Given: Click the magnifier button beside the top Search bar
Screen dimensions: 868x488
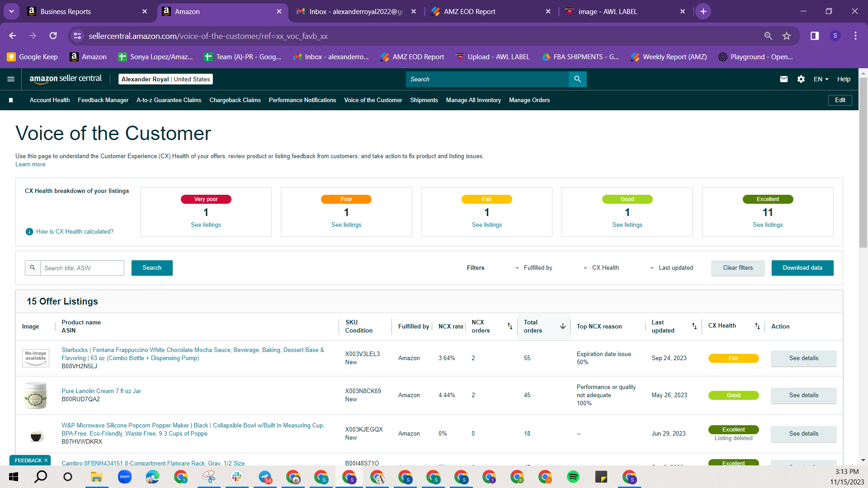Looking at the screenshot, I should click(577, 79).
